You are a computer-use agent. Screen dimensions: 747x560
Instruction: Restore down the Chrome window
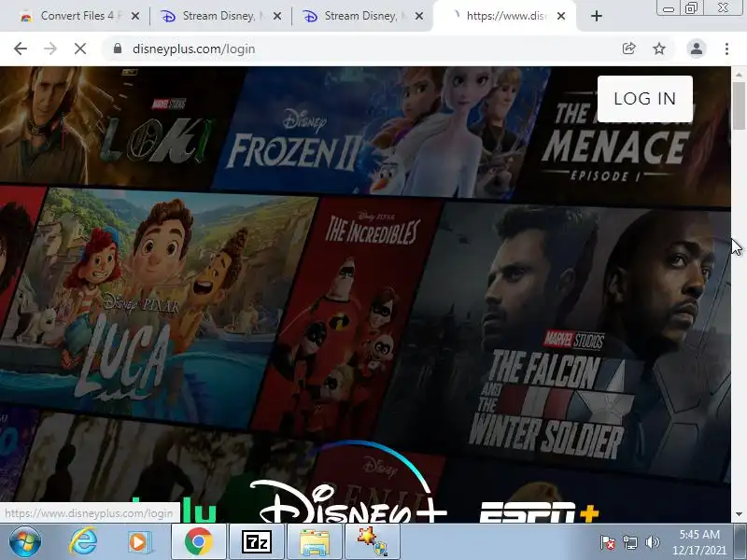tap(691, 8)
